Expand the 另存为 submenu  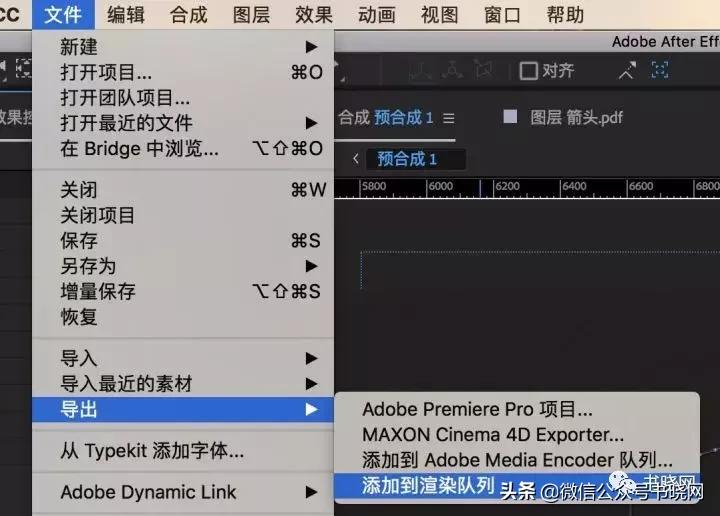coord(183,266)
